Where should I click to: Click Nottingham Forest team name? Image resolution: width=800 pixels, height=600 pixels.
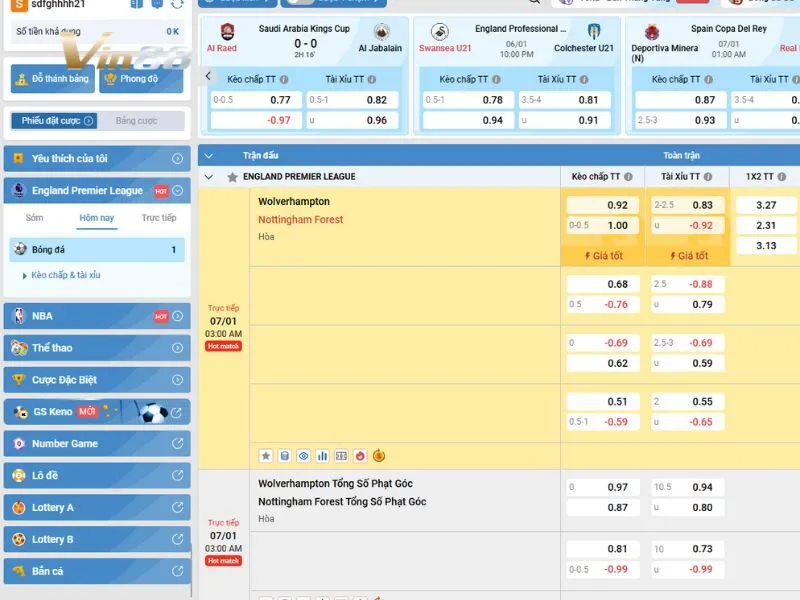coord(301,220)
